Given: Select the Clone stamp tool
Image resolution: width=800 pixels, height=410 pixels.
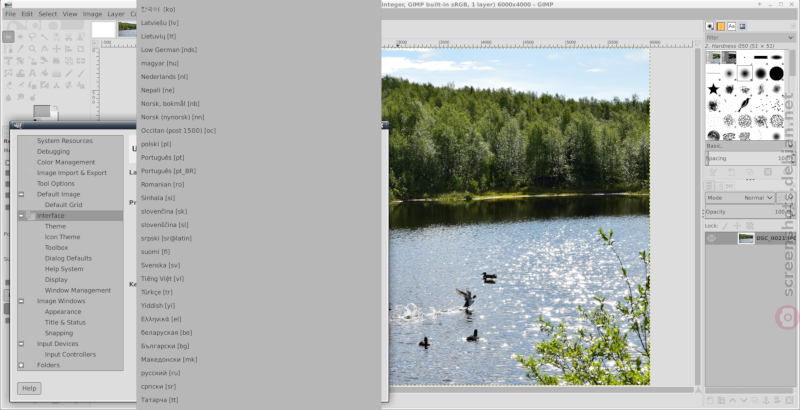Looking at the screenshot, I should tap(56, 85).
